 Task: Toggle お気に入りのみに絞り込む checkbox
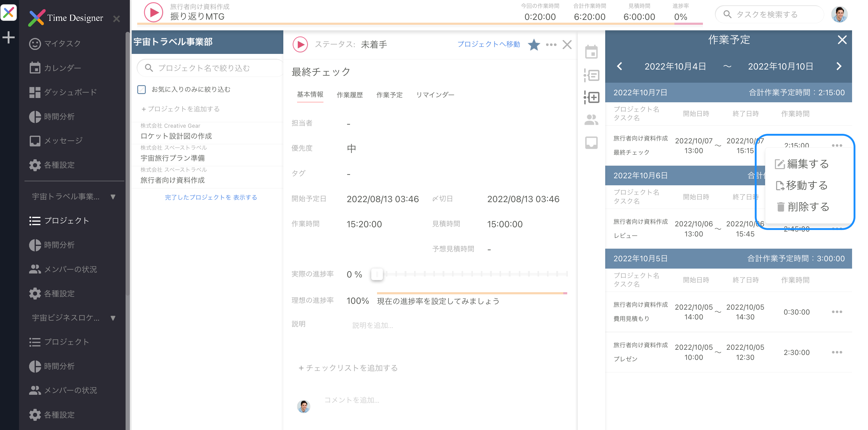(142, 89)
